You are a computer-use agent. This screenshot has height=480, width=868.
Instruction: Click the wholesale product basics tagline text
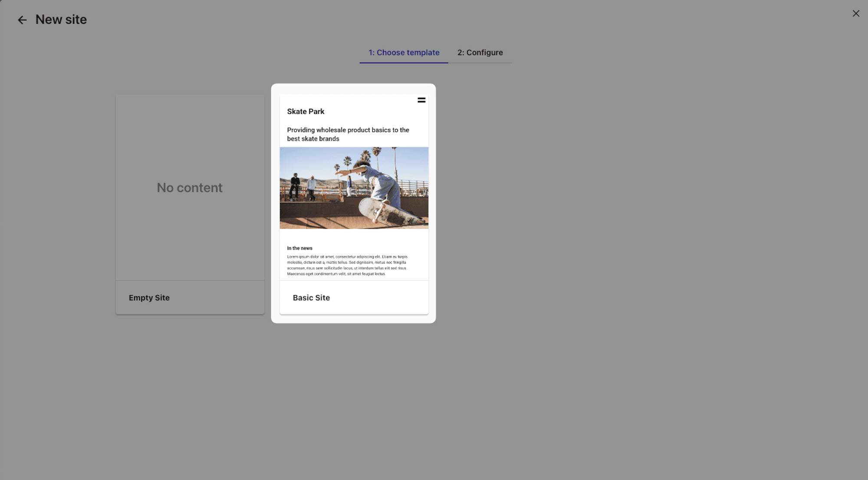348,134
